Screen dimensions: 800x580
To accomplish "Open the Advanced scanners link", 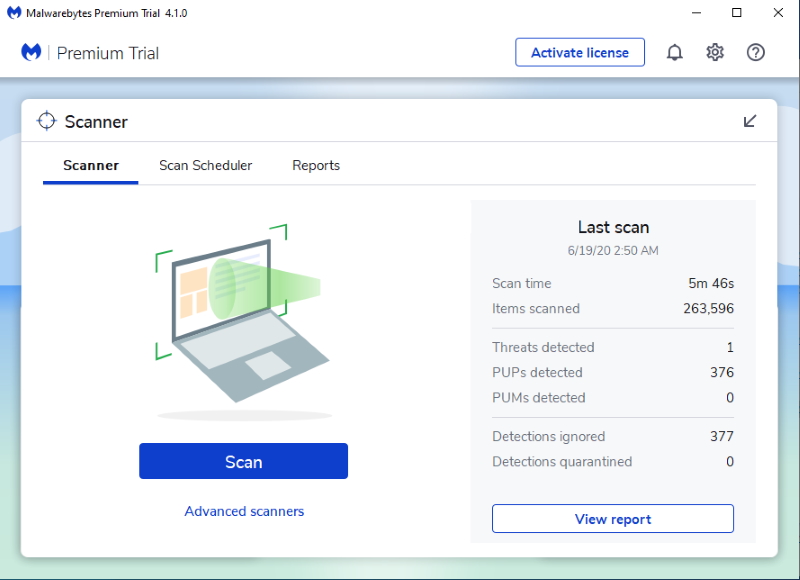I will (244, 511).
